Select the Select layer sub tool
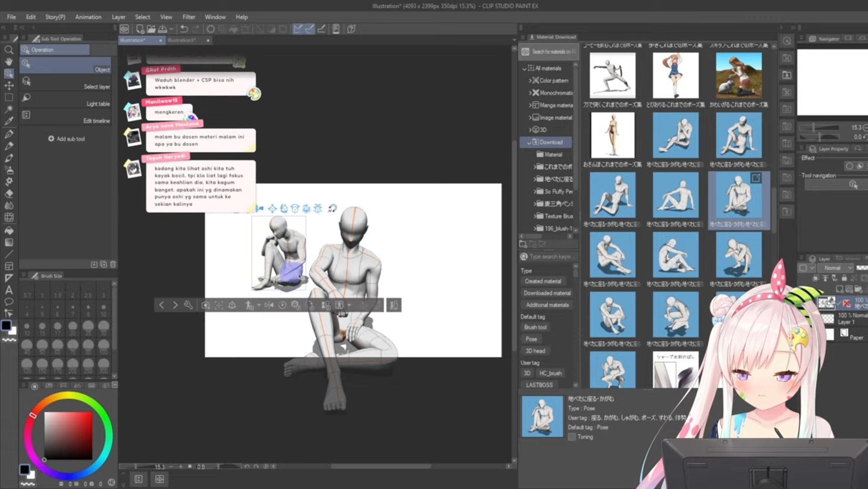The height and width of the screenshot is (489, 868). click(x=66, y=82)
